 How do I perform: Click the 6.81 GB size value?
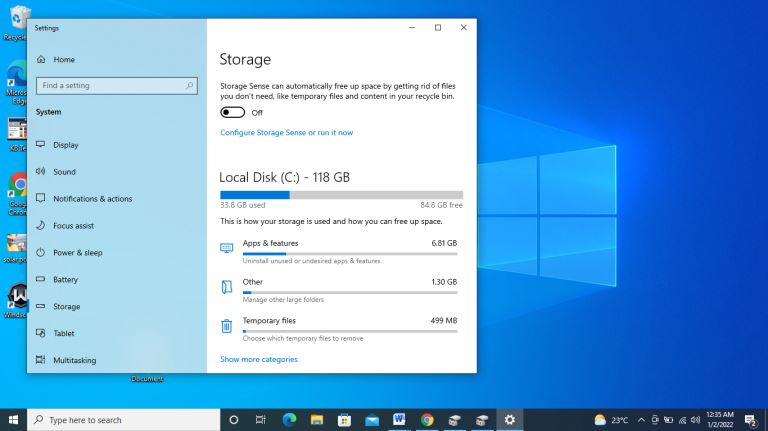click(444, 243)
